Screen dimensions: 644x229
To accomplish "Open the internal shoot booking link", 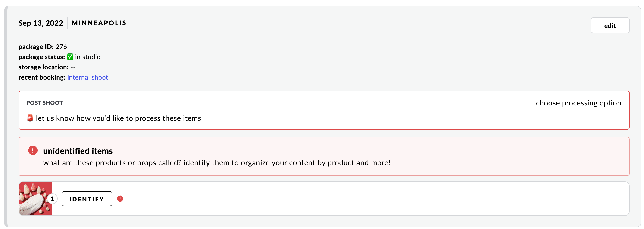I will [88, 77].
